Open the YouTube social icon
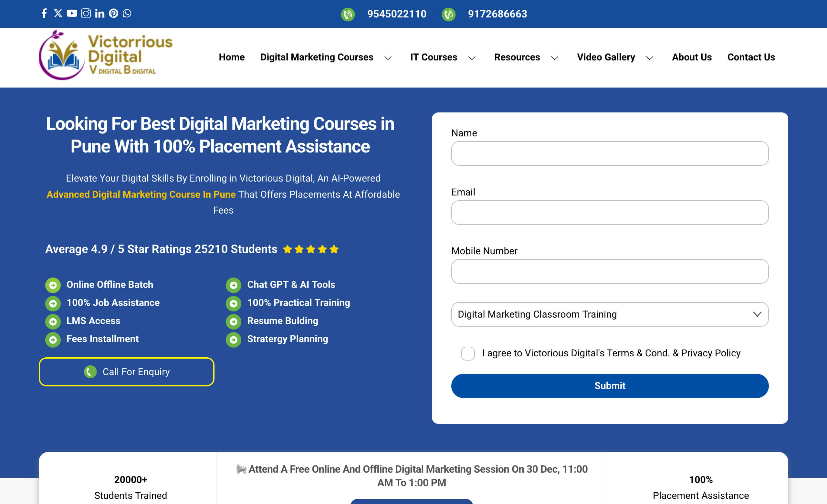 point(72,14)
